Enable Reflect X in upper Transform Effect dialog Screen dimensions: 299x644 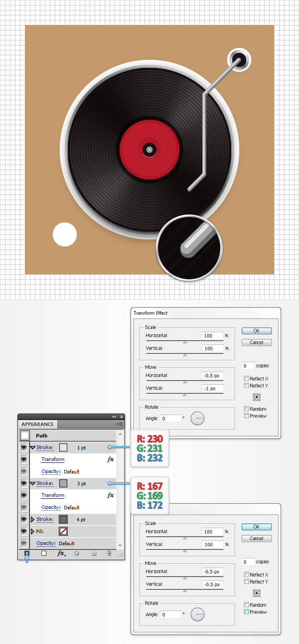247,379
